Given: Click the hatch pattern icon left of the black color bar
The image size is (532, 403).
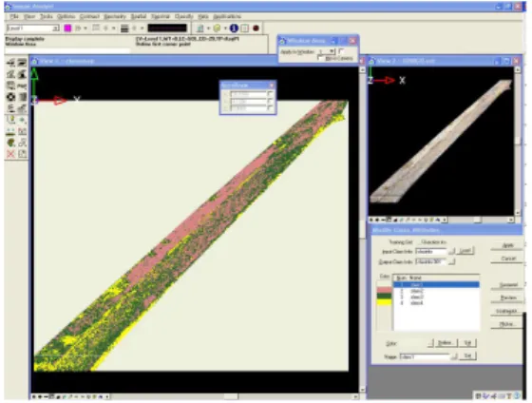Looking at the screenshot, I should click(124, 29).
